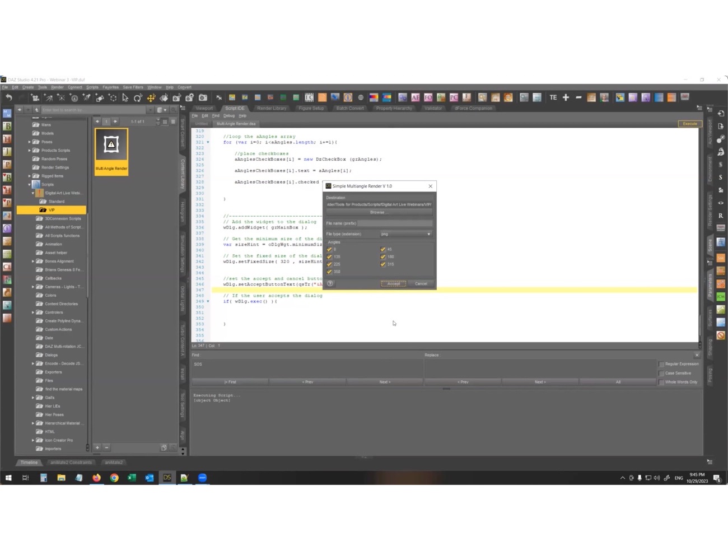
Task: Uncheck the 180 degree angle checkbox
Action: pyautogui.click(x=383, y=256)
